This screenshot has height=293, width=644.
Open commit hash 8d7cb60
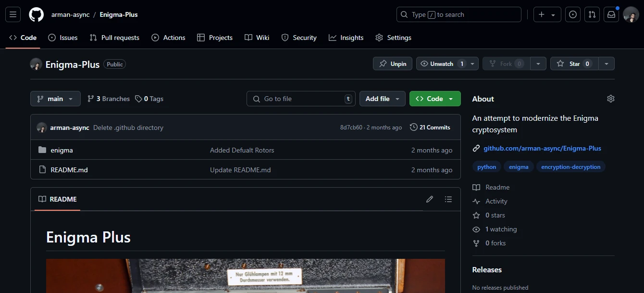(x=351, y=127)
